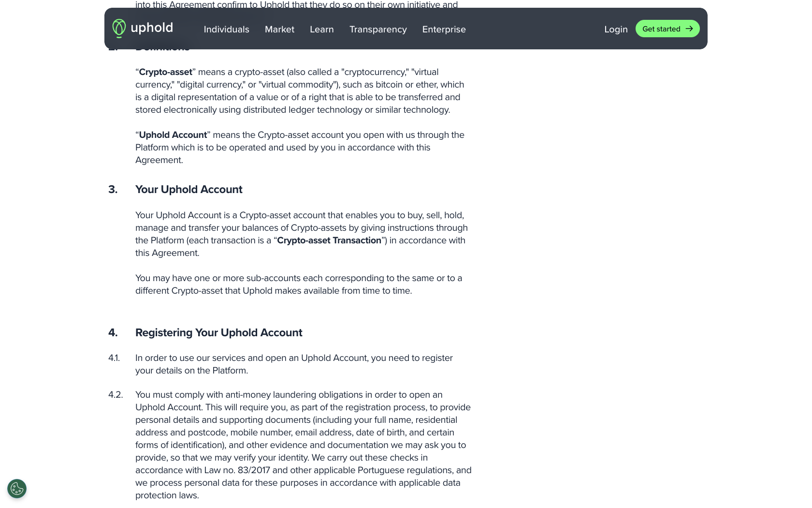Expand the Learn navigation menu
Image resolution: width=812 pixels, height=508 pixels.
pos(321,30)
